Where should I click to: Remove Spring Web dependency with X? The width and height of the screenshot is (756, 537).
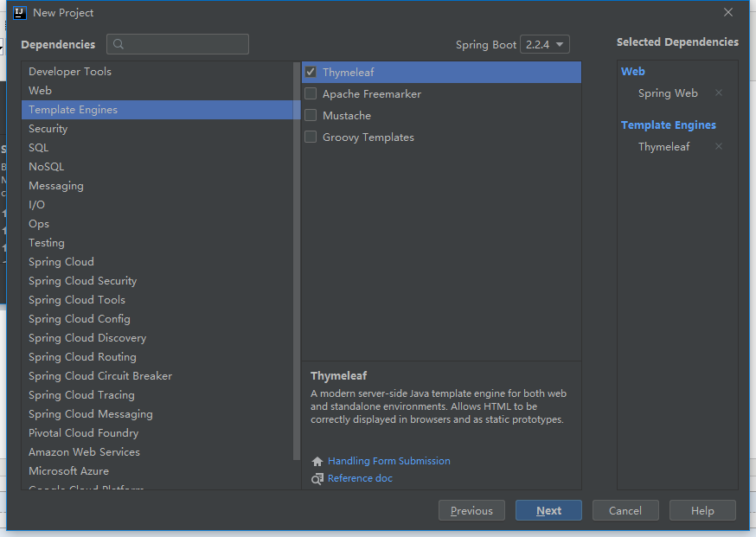coord(719,93)
